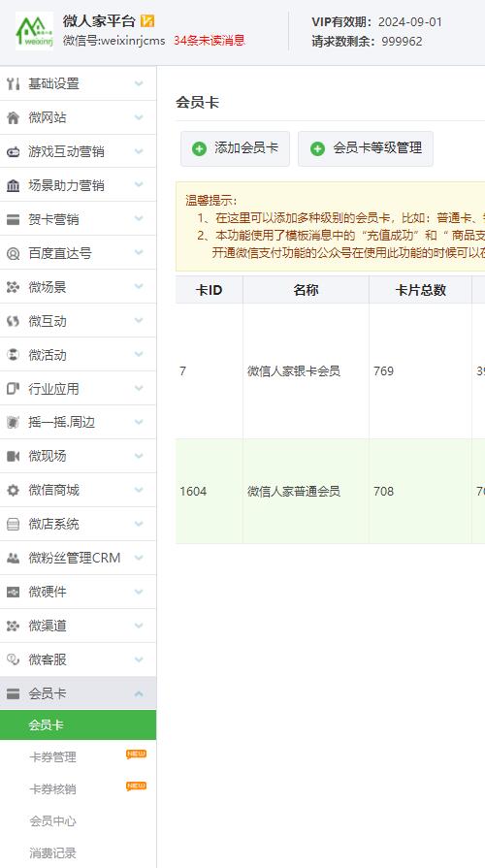Click the 基础设置 tools icon

[13, 83]
